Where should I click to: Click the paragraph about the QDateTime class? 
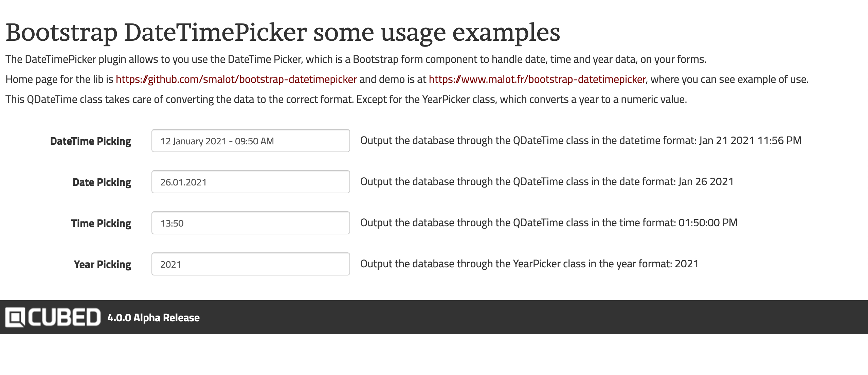[x=346, y=100]
